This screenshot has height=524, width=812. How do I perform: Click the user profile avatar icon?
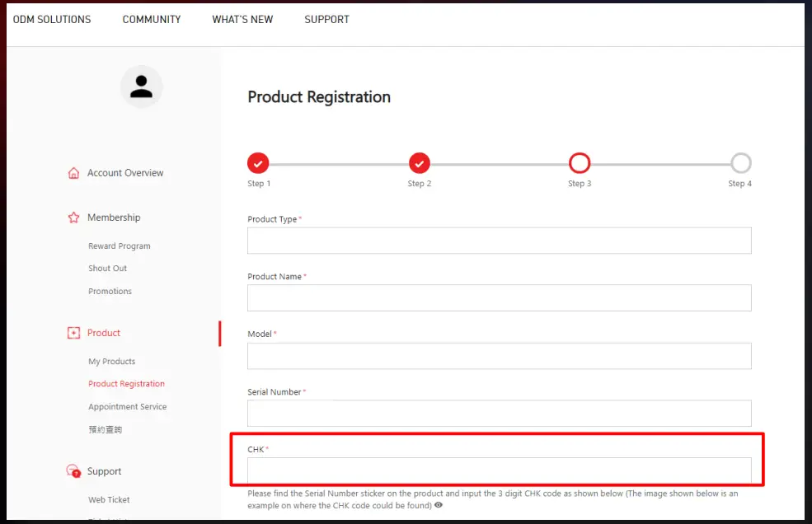142,87
